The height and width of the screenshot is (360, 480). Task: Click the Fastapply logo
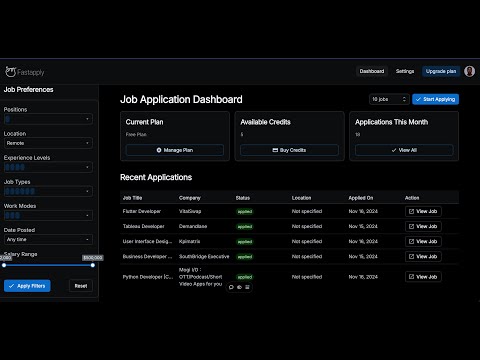coord(25,72)
